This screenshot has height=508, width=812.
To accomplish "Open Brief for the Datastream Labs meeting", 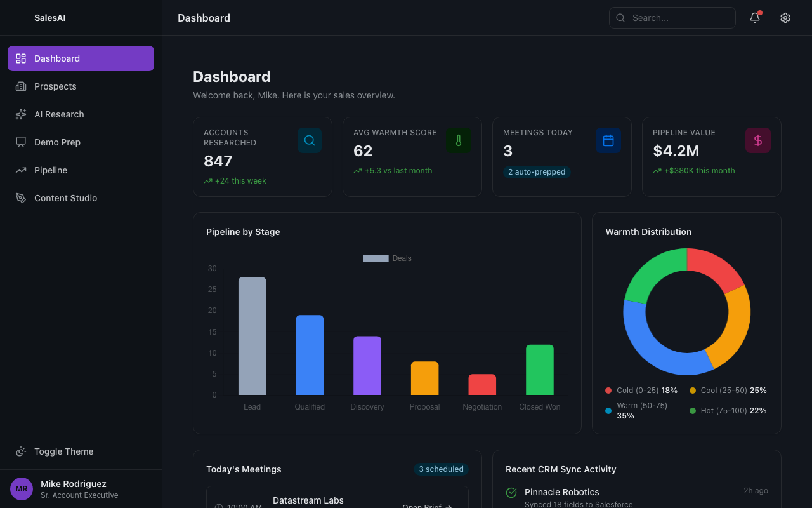I will tap(426, 505).
